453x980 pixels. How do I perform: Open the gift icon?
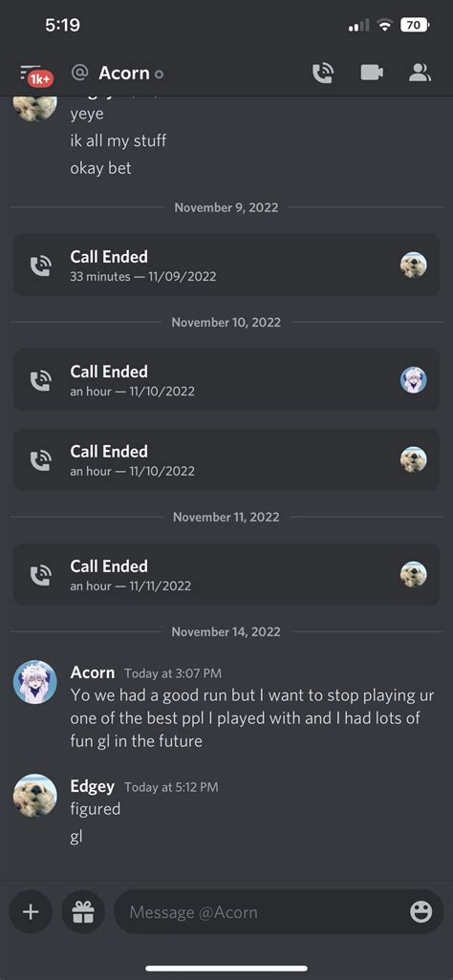point(83,912)
